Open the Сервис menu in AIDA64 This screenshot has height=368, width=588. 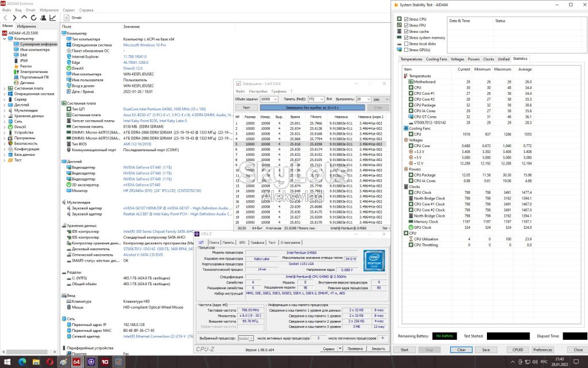[69, 10]
